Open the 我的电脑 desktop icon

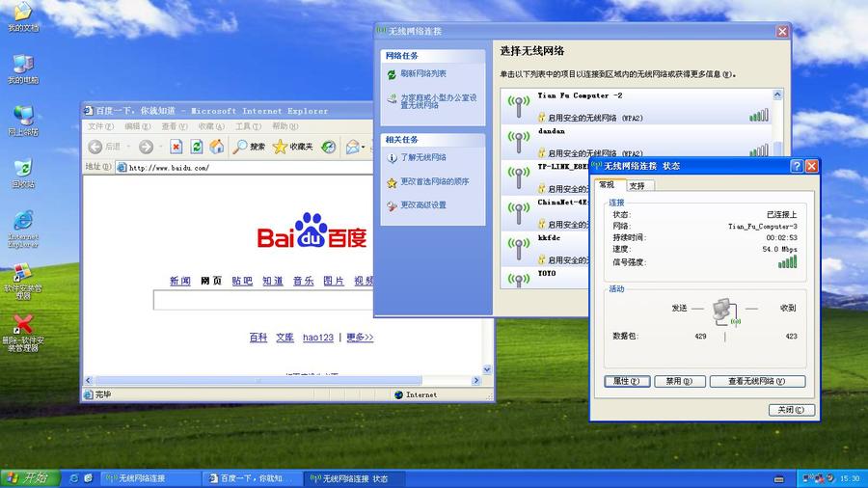click(x=23, y=69)
